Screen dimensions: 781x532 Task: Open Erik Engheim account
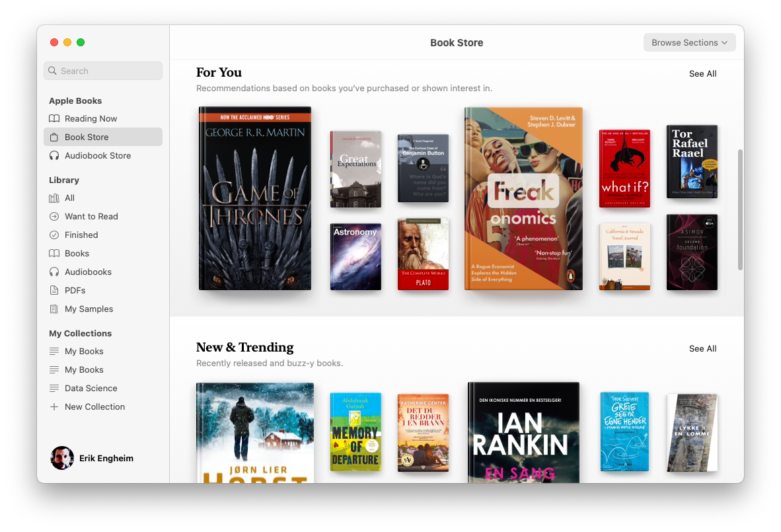pyautogui.click(x=93, y=458)
